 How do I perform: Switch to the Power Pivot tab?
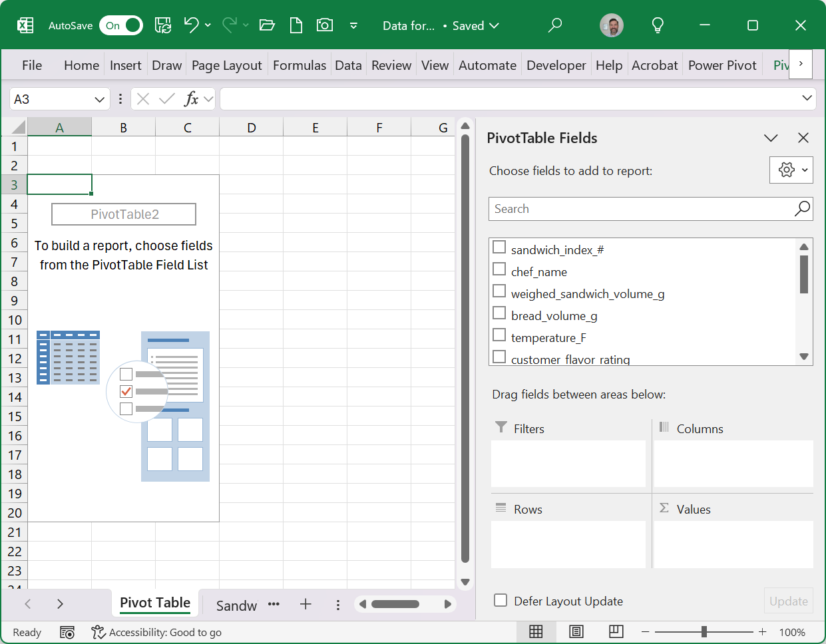tap(722, 65)
